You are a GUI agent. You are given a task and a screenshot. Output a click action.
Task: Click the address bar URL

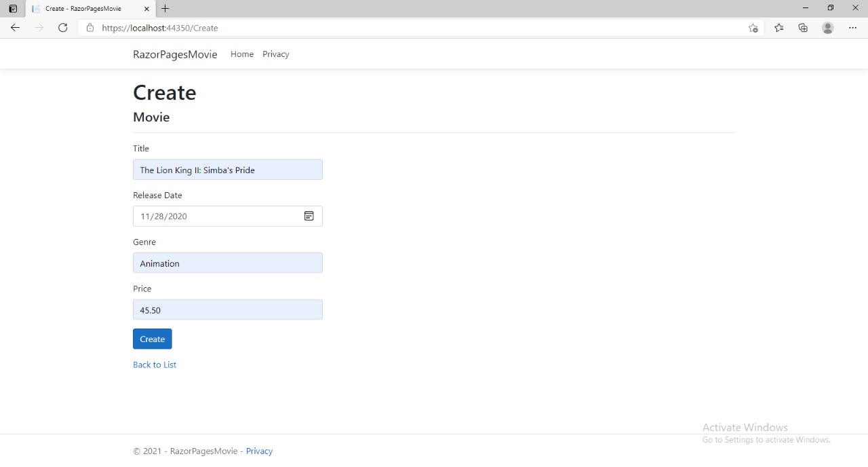[160, 28]
